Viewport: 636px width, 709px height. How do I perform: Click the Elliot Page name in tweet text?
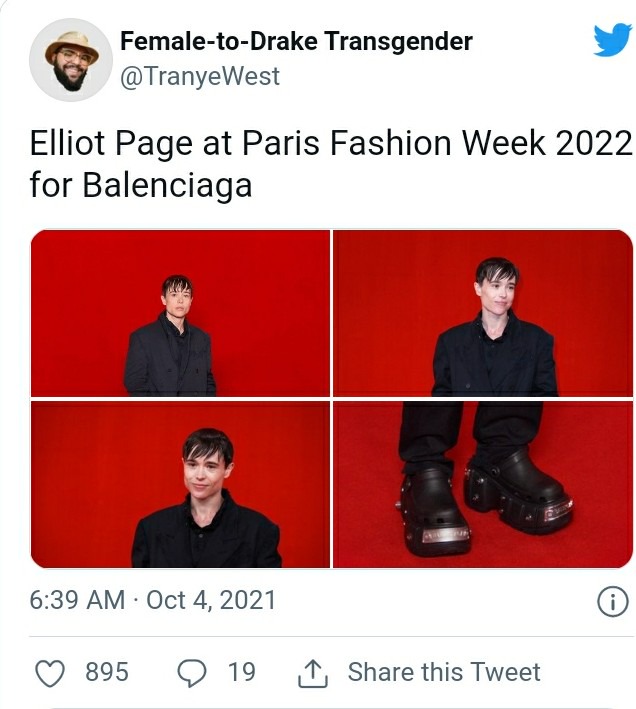(112, 143)
